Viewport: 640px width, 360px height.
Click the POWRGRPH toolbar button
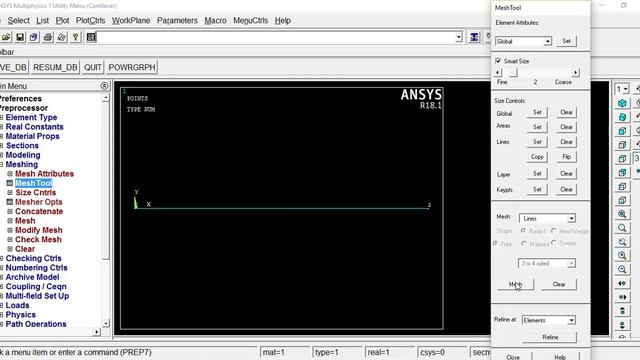click(132, 67)
